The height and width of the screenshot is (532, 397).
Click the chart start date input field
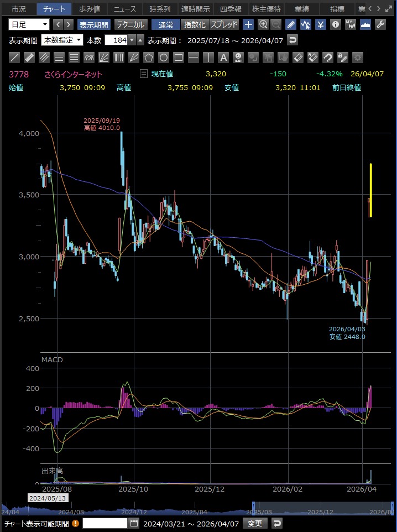point(105,523)
